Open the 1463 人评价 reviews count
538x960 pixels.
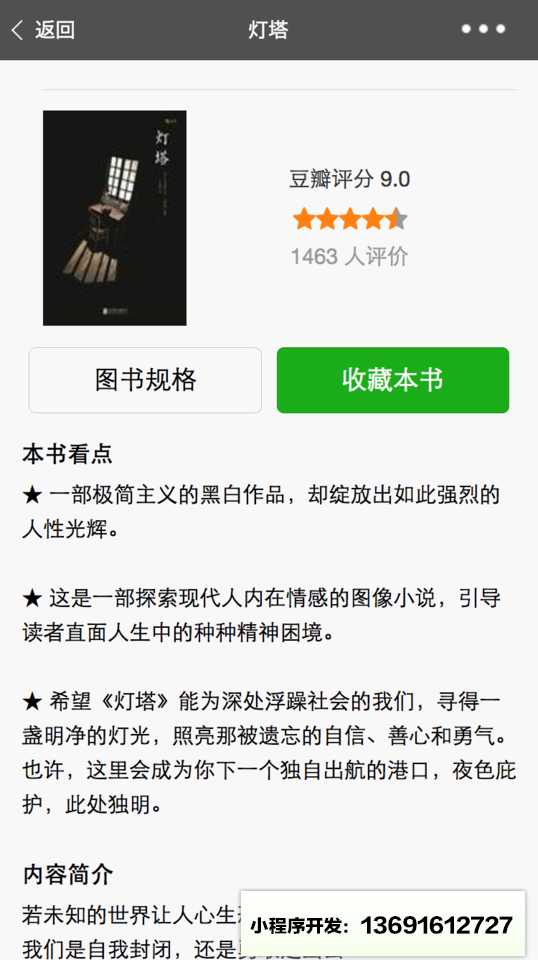349,257
